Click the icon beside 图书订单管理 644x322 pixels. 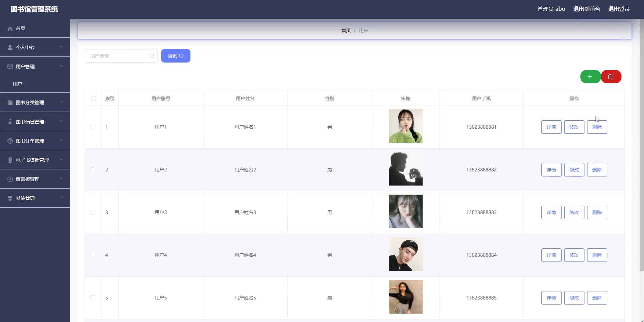tap(10, 141)
